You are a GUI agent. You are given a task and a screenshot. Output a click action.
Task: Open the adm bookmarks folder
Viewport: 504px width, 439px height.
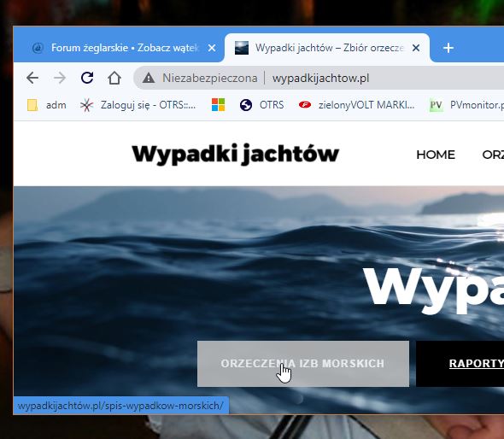47,105
